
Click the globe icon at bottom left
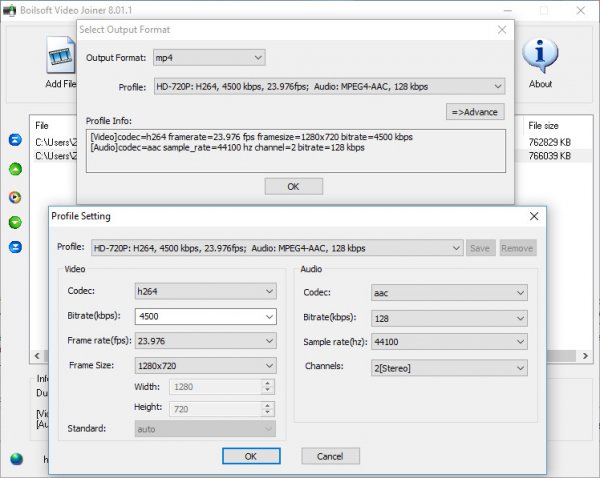click(16, 458)
